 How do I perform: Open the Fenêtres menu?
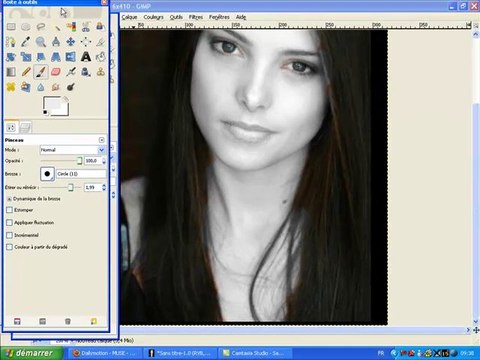[x=219, y=17]
